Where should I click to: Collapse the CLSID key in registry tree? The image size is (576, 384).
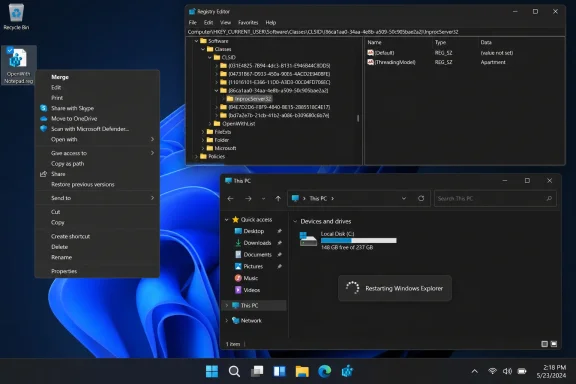tap(210, 57)
